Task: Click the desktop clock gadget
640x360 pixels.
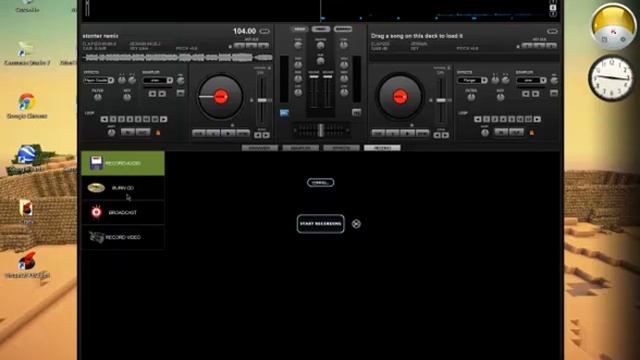Action: pyautogui.click(x=611, y=78)
